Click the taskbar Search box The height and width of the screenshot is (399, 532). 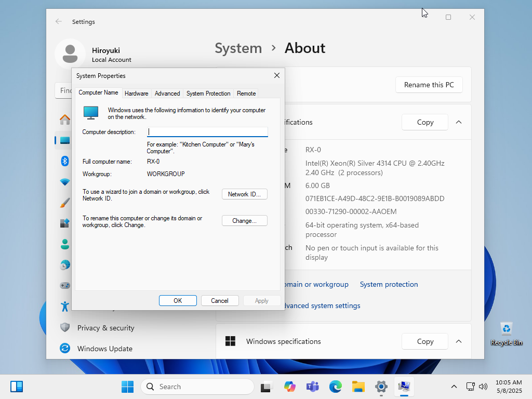197,387
